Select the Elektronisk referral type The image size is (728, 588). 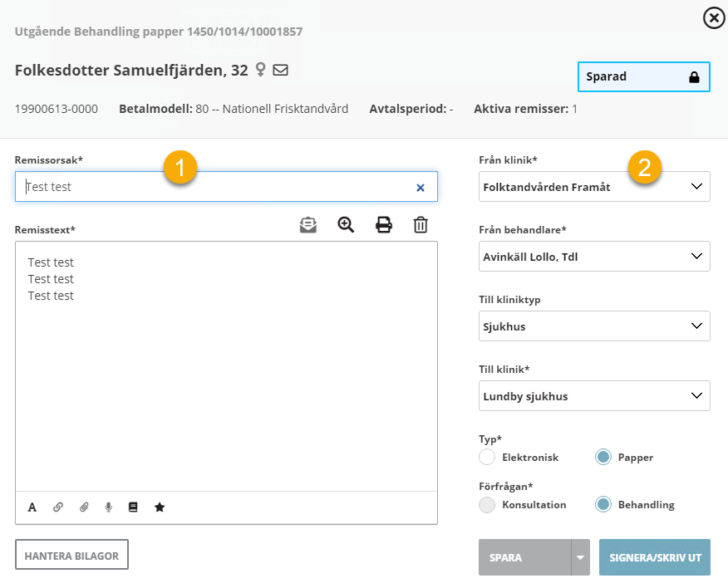click(x=487, y=458)
